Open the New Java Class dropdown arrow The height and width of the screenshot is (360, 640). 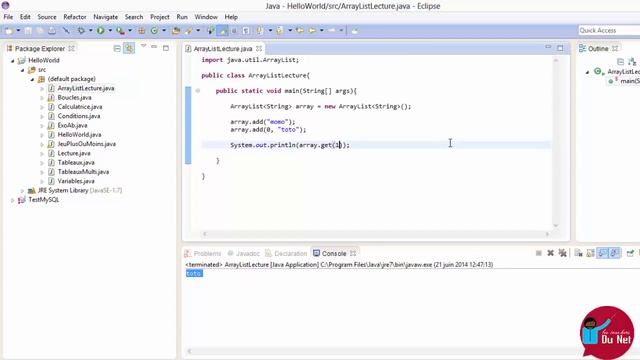point(164,30)
